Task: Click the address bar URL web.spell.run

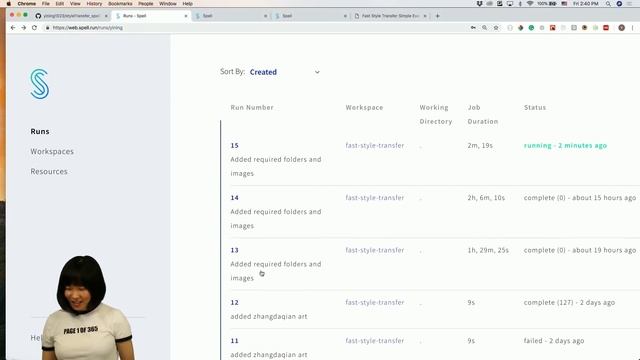Action: click(x=87, y=28)
